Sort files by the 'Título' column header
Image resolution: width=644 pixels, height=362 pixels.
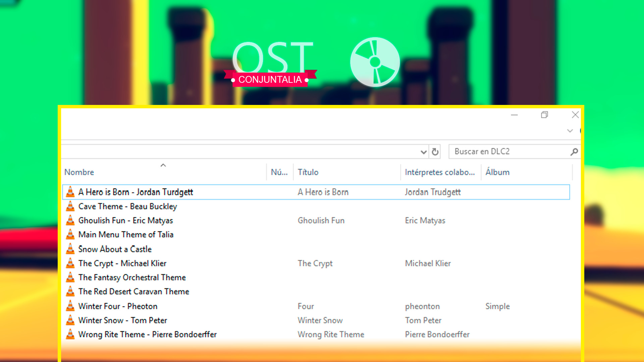pyautogui.click(x=308, y=172)
